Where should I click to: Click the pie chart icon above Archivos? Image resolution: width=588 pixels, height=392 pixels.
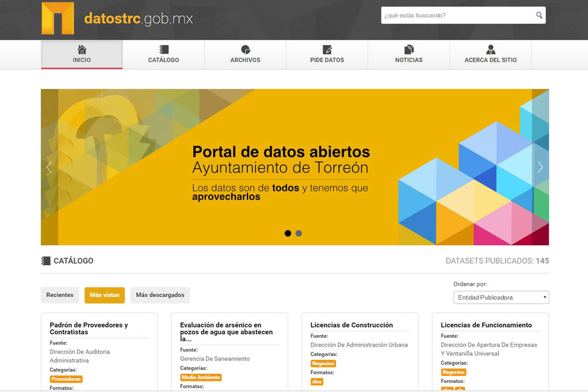pos(245,50)
